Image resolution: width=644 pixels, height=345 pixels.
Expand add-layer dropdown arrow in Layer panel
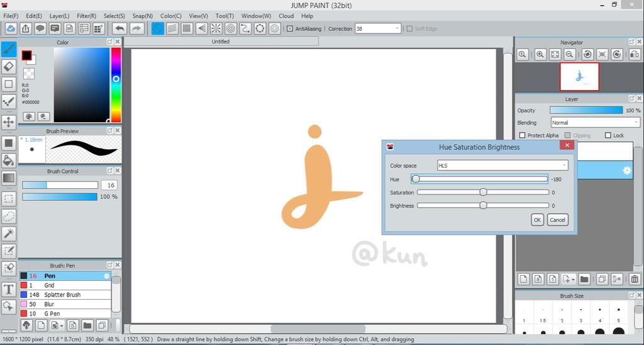(x=572, y=279)
